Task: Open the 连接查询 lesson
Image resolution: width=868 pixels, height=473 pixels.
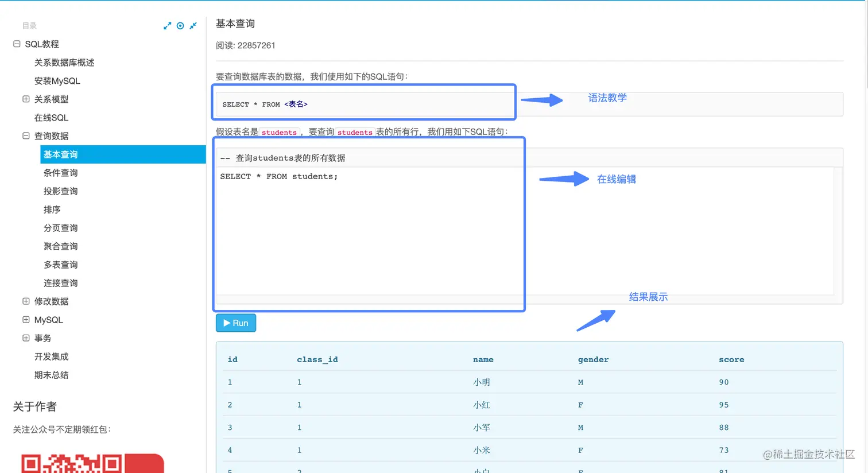Action: pos(60,283)
